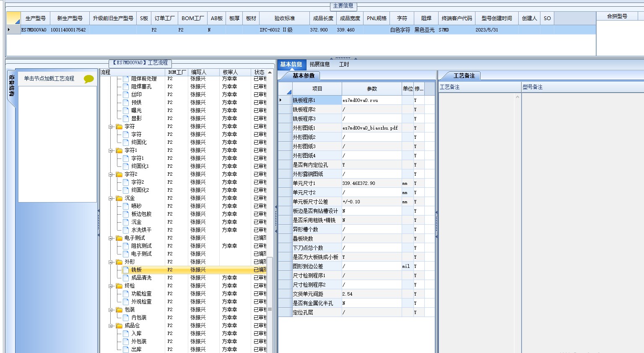This screenshot has height=353, width=644.
Task: Click the yellow speech bubble icon
Action: pos(89,79)
